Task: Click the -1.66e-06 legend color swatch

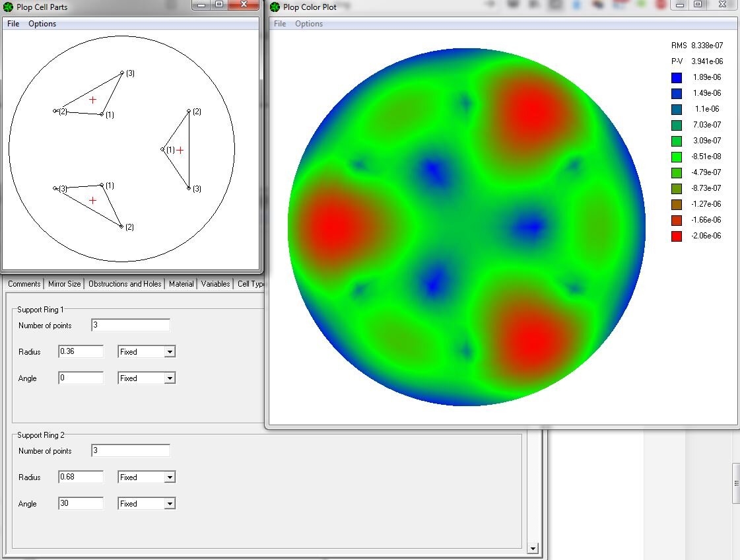Action: coord(676,221)
